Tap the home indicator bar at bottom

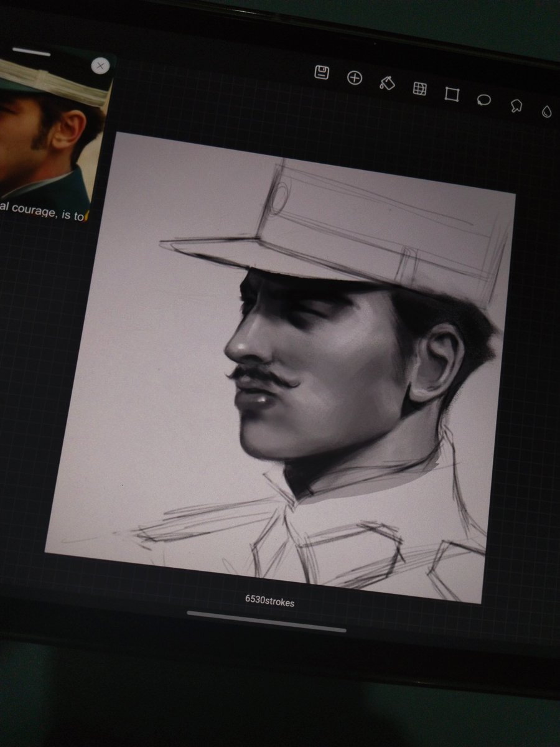(266, 622)
